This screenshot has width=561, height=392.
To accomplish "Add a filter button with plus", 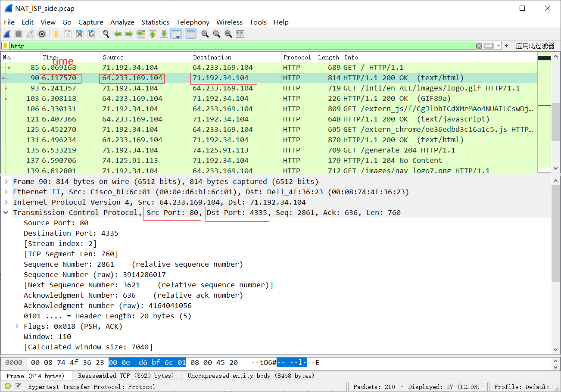I will point(506,46).
